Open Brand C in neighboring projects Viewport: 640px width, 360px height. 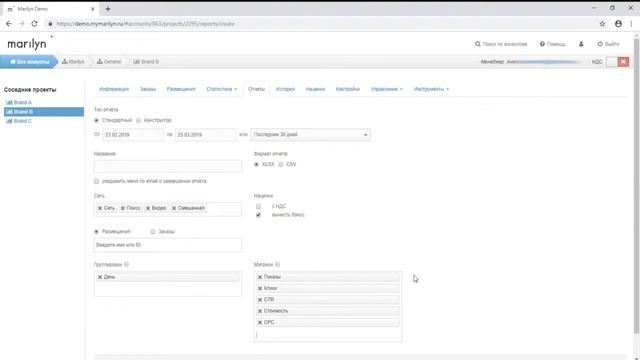pyautogui.click(x=19, y=121)
